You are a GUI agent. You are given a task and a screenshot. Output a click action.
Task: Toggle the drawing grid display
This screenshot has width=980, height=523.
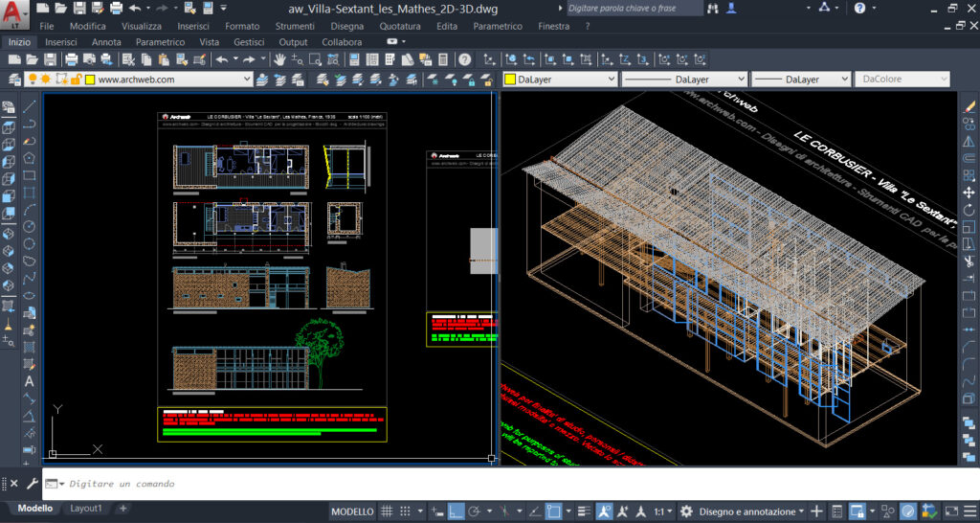click(387, 512)
